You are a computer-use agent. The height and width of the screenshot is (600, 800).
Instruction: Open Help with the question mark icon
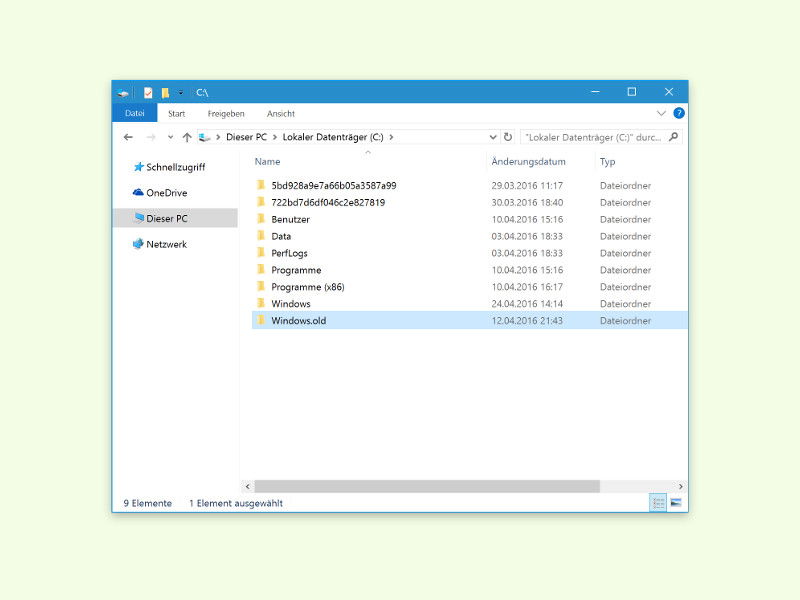click(679, 113)
